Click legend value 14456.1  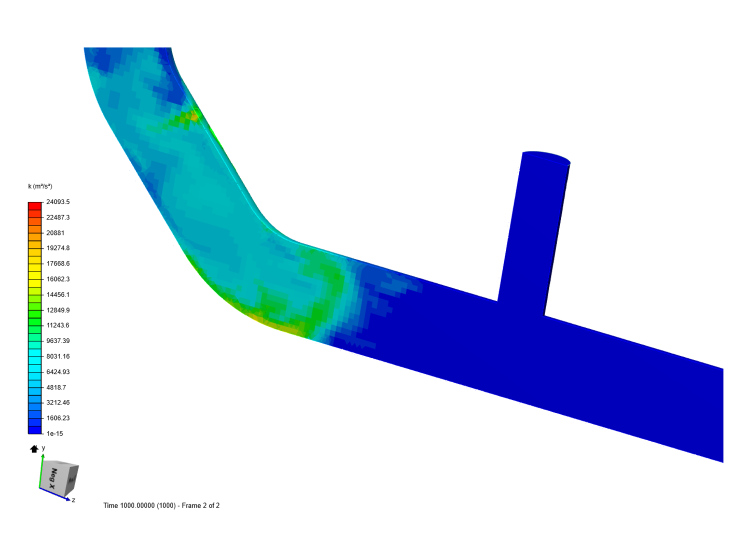pos(58,295)
